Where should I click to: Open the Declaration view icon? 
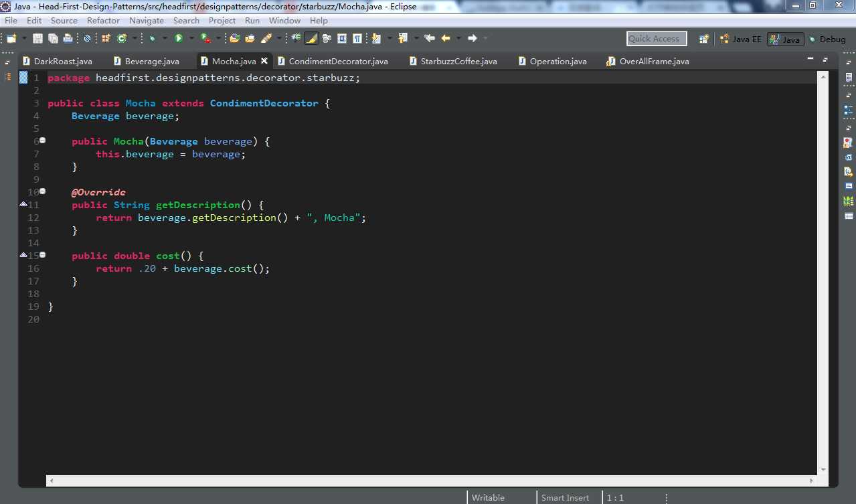(849, 171)
